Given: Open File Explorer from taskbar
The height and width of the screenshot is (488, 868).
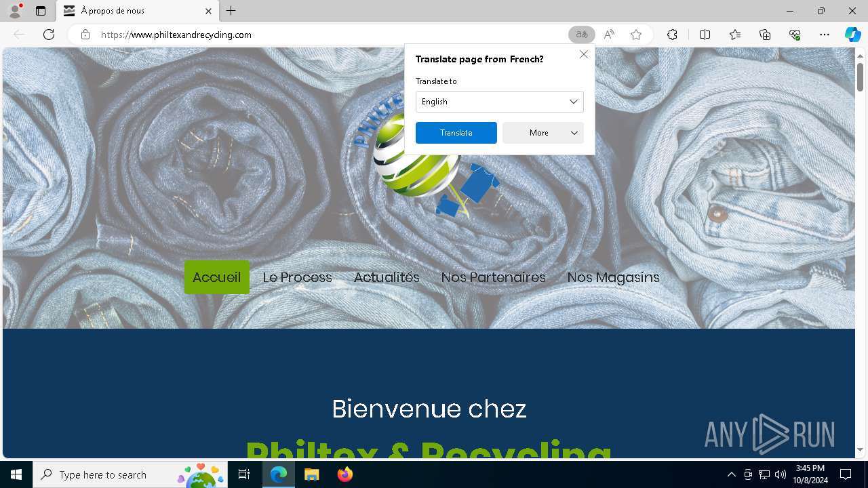Looking at the screenshot, I should coord(311,474).
